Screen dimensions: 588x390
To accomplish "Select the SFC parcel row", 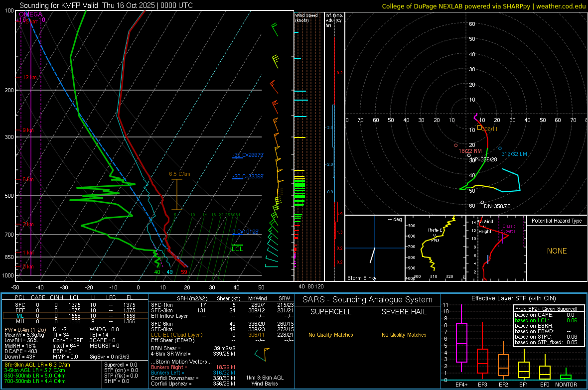I will 75,305.
